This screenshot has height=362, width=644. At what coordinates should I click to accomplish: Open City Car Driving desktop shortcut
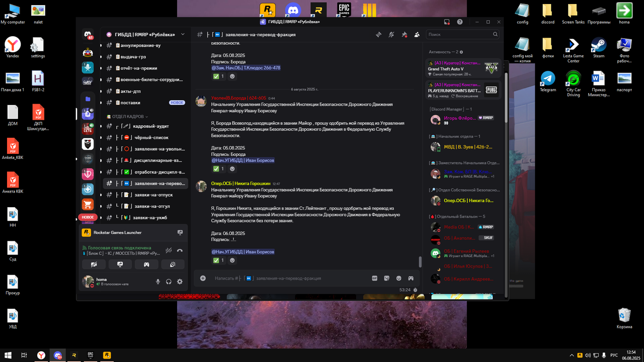pos(574,84)
